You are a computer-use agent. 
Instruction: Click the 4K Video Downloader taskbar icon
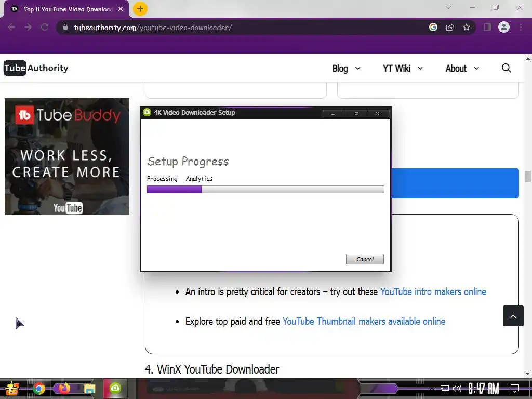(115, 389)
